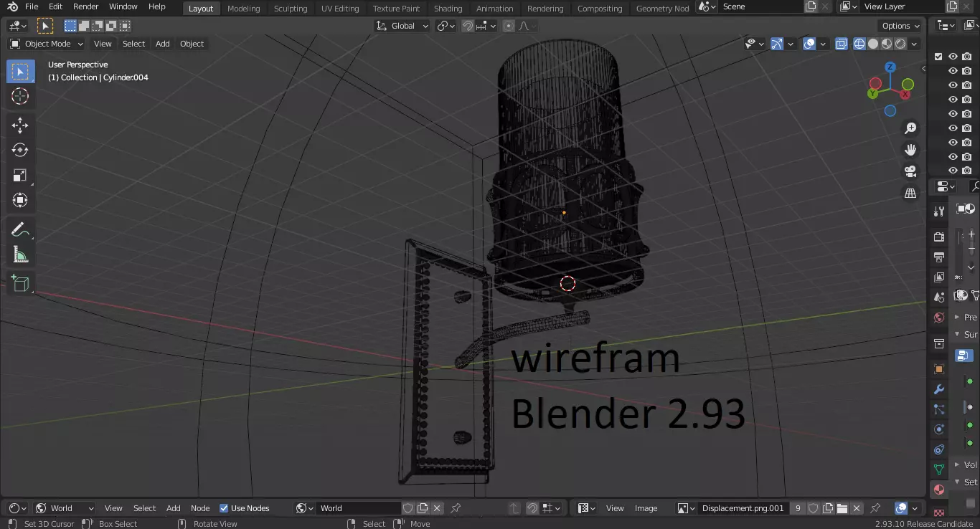980x529 pixels.
Task: Open the Modifier properties tab
Action: coord(938,389)
